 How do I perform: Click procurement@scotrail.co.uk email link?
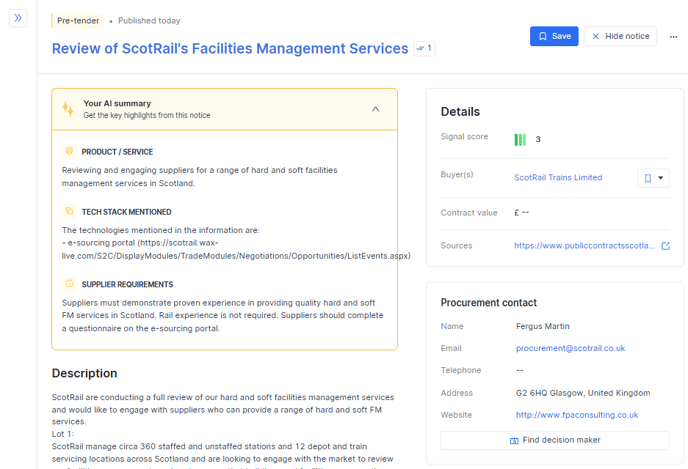coord(570,348)
